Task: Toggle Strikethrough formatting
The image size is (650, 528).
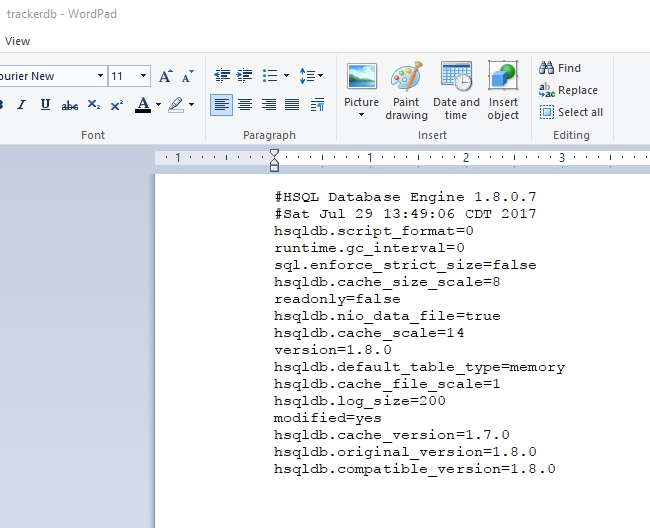Action: 70,105
